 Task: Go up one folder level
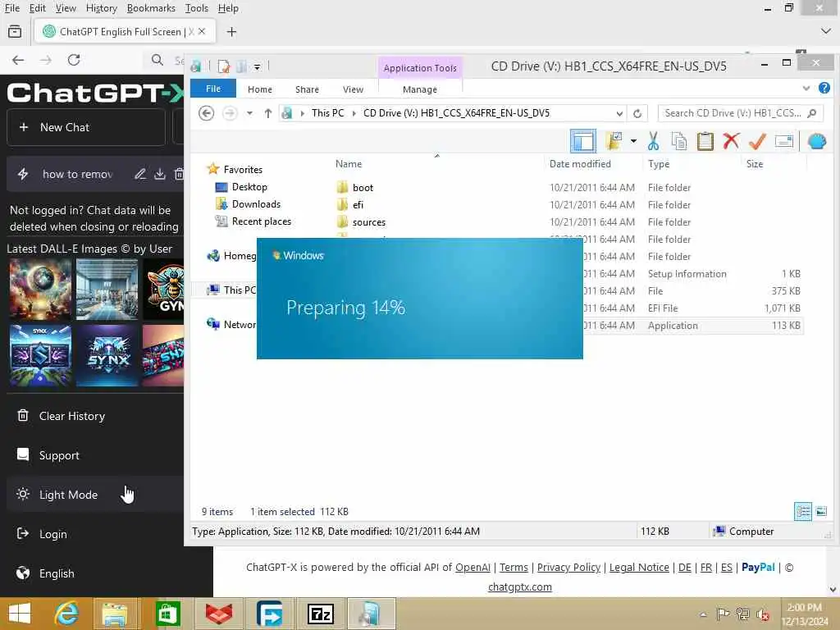pyautogui.click(x=268, y=113)
